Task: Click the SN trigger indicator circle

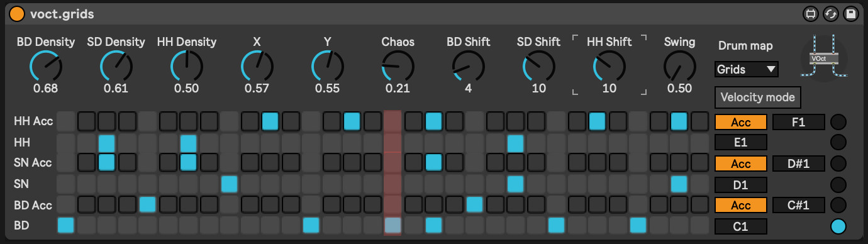Action: (x=838, y=184)
